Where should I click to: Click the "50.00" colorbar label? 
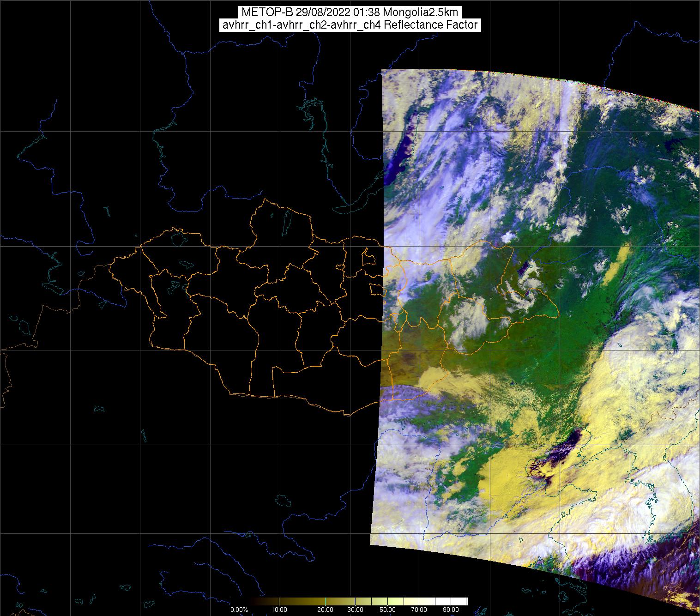tap(388, 610)
